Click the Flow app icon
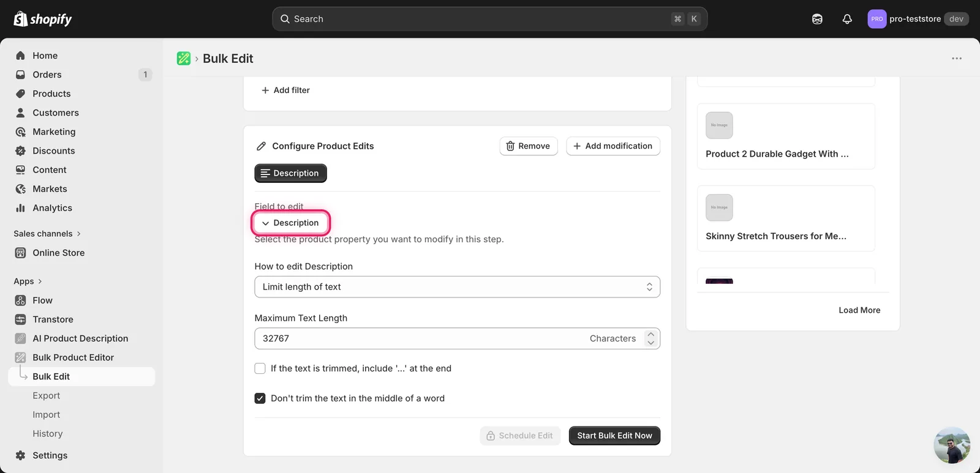Image resolution: width=980 pixels, height=473 pixels. [x=20, y=300]
